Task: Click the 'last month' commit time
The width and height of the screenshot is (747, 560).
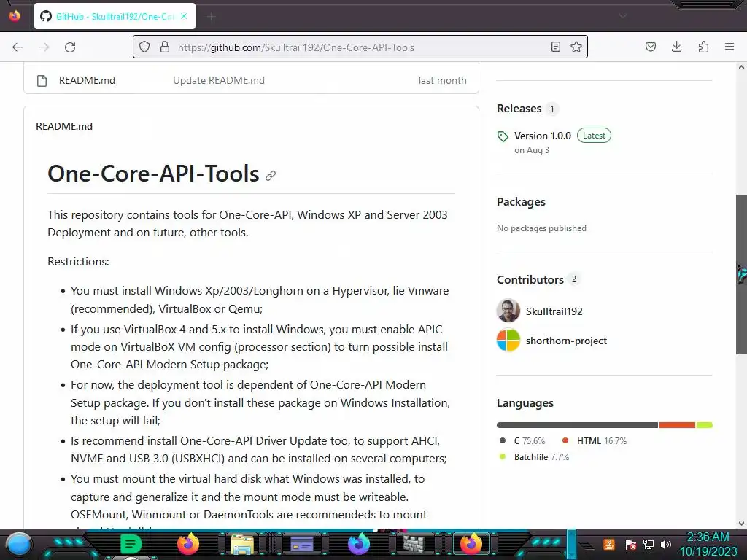Action: coord(443,80)
